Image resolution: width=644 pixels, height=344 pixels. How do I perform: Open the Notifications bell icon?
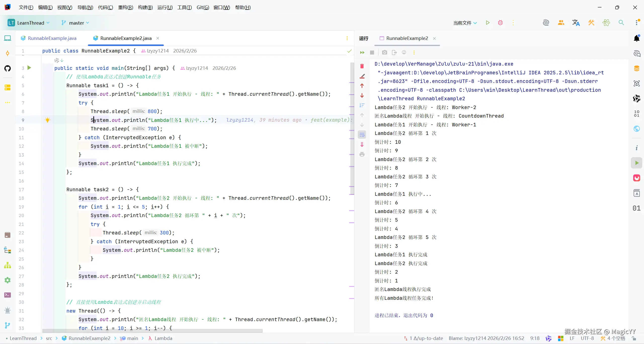[637, 38]
